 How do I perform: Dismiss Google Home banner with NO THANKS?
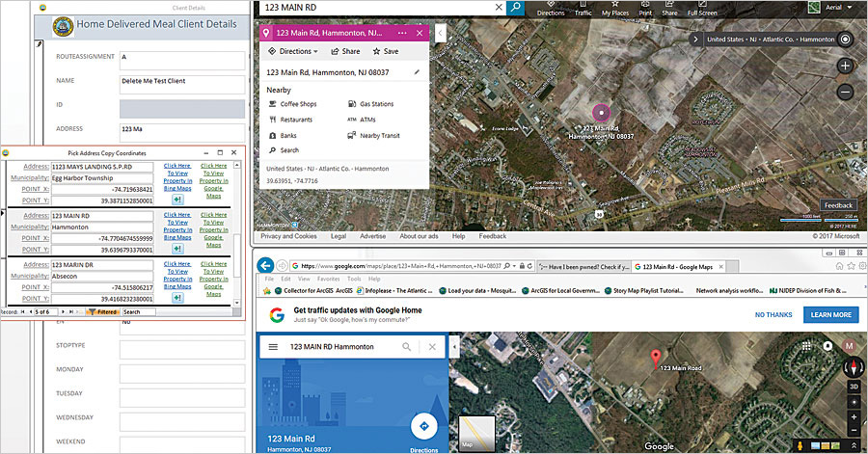coord(773,314)
